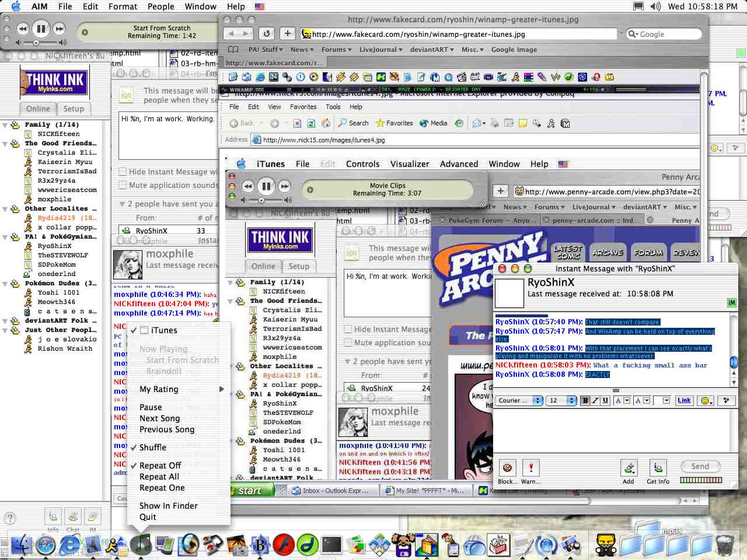Open Flash red icon in the Dock

pos(283,545)
